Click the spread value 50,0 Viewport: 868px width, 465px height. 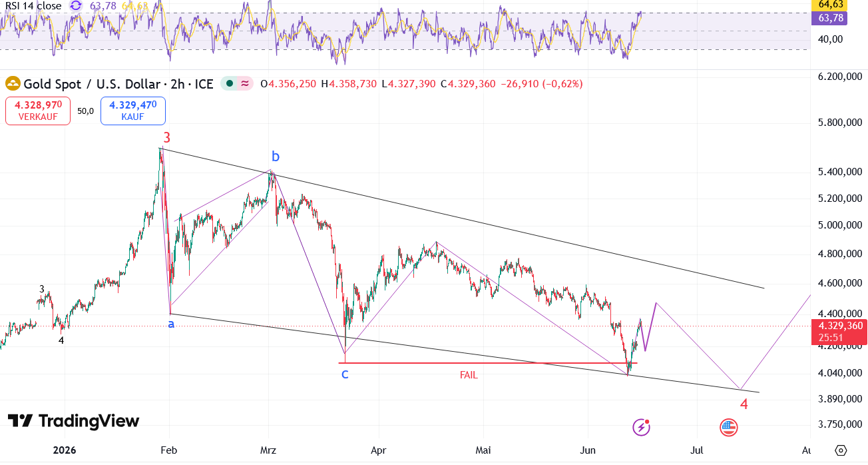(x=85, y=111)
